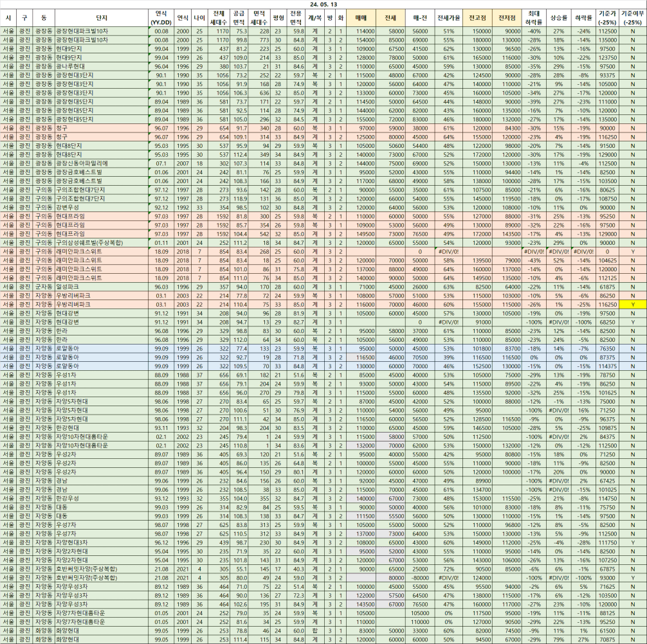Click 상승률 52% in 래미안파크스위트 row

pyautogui.click(x=559, y=260)
